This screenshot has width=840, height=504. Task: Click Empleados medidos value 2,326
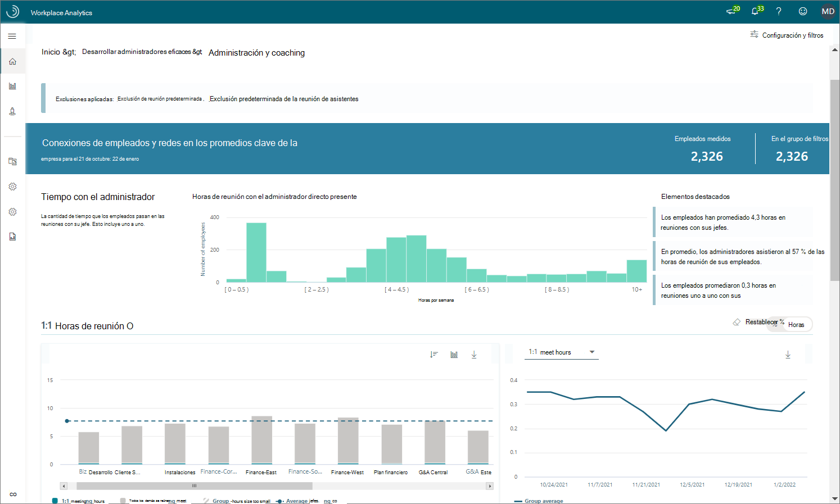point(707,157)
